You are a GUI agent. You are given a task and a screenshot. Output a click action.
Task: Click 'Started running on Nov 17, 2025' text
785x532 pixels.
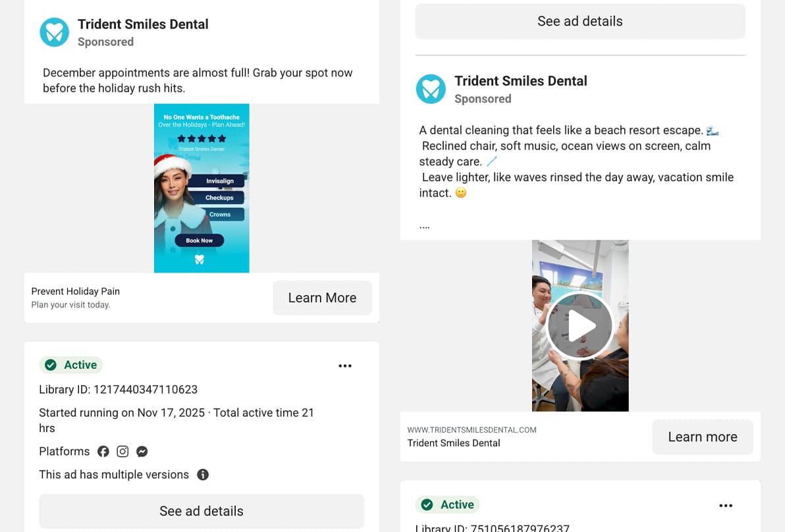click(x=122, y=413)
